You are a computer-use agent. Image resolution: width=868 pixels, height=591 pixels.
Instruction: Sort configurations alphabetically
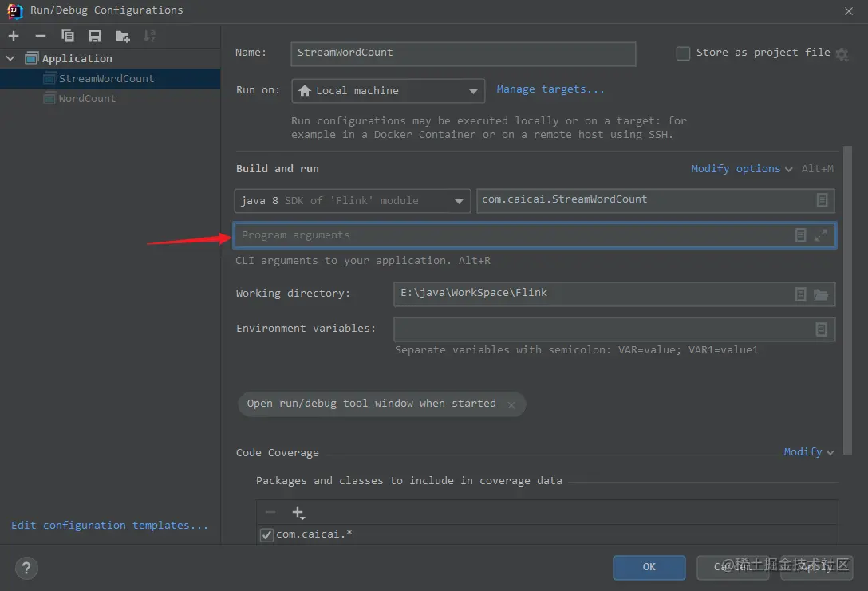coord(149,37)
